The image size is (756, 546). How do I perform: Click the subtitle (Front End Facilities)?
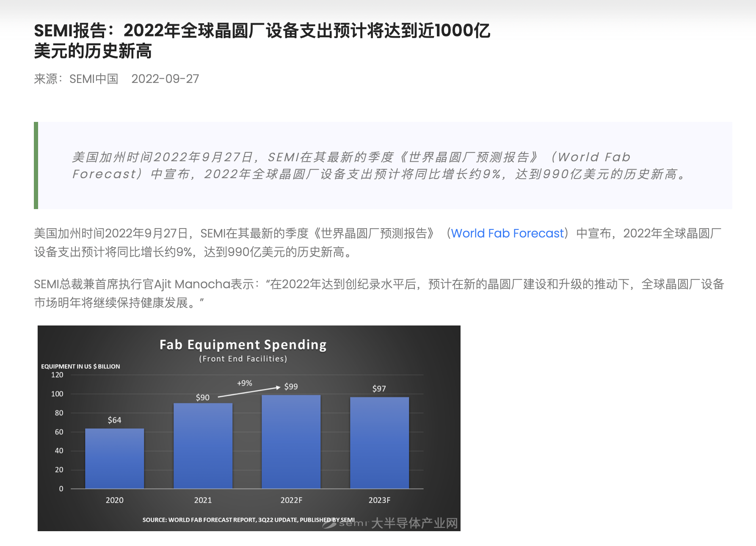pos(243,358)
